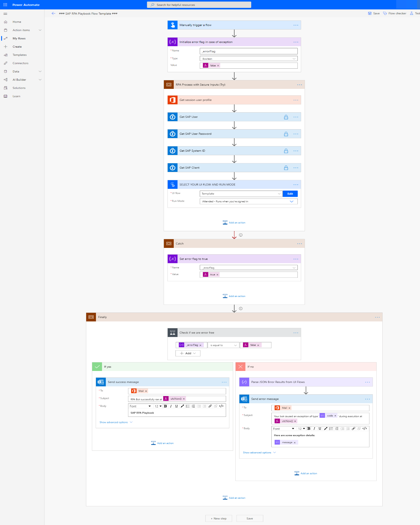
Task: Insert link in Send error message body toolbar
Action: (354, 429)
